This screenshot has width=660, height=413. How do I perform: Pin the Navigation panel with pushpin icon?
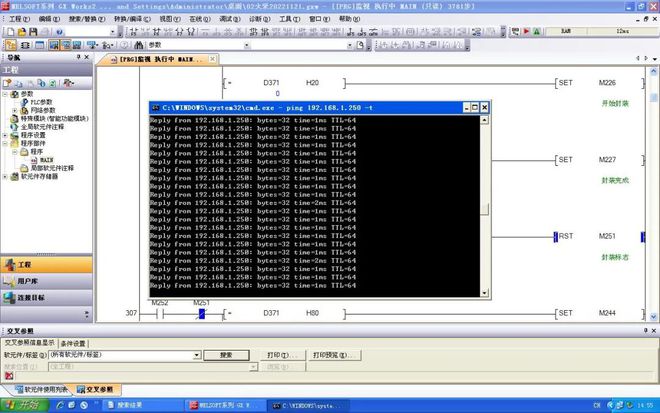[78, 57]
